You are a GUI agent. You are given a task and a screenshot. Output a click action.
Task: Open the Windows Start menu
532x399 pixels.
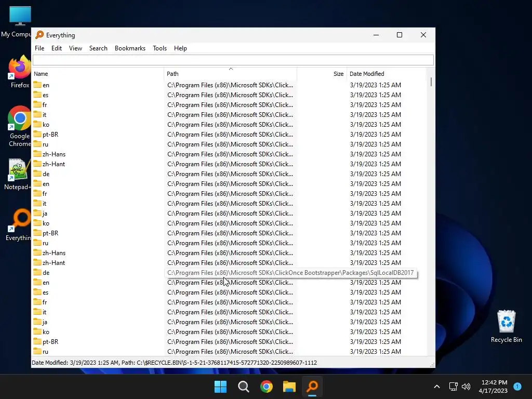coord(220,387)
